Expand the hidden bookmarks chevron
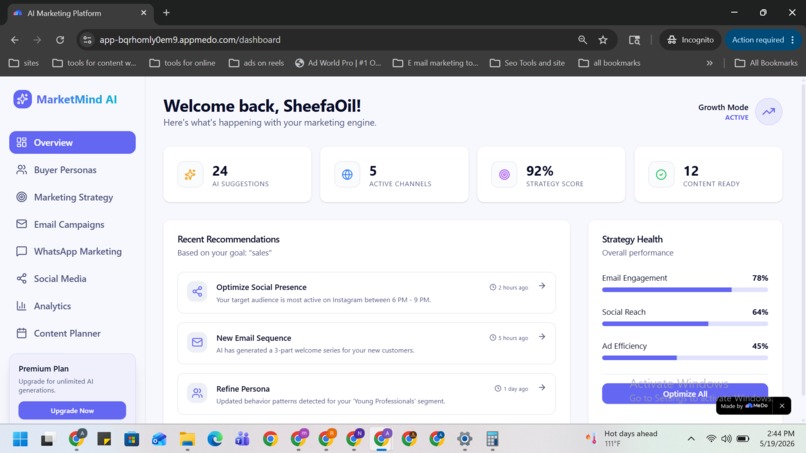806x453 pixels. (709, 63)
